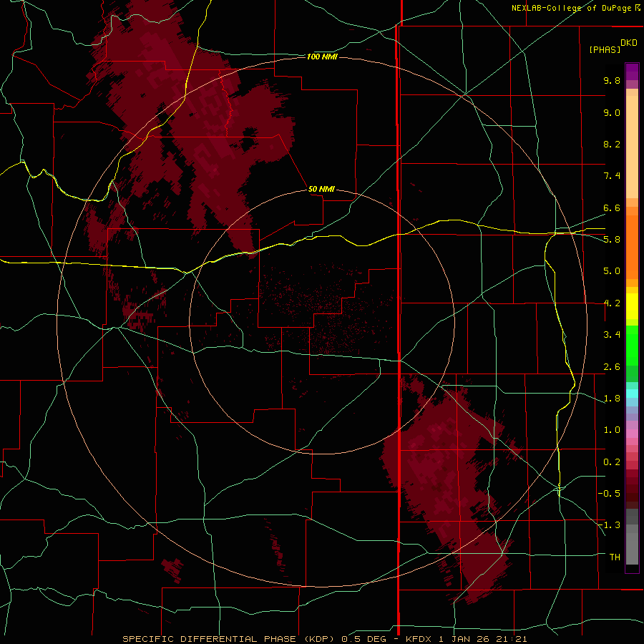The image size is (644, 644).
Task: Click the 1.0 value on the color scale
Action: [x=612, y=430]
